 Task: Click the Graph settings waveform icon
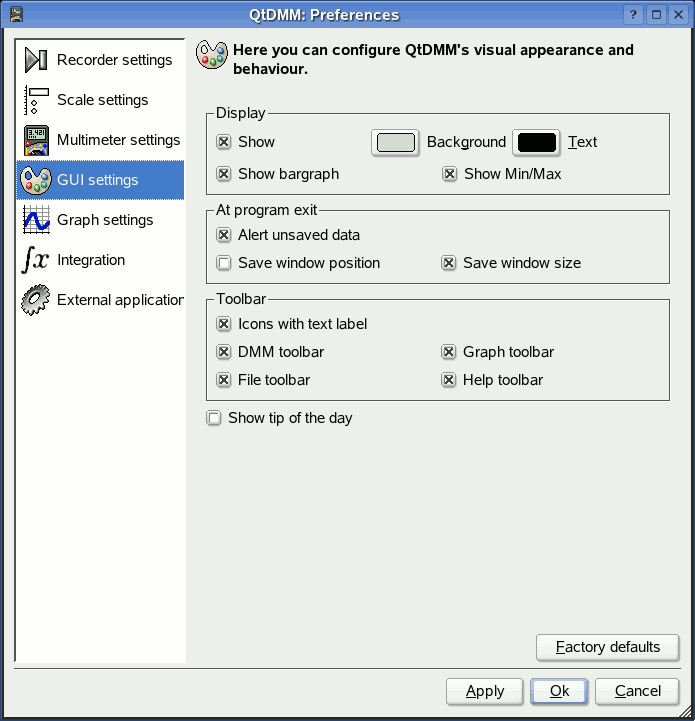coord(36,220)
